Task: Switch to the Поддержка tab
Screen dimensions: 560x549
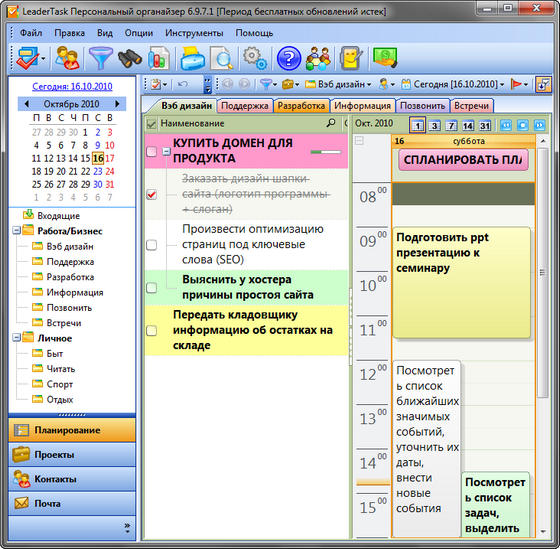Action: 245,106
